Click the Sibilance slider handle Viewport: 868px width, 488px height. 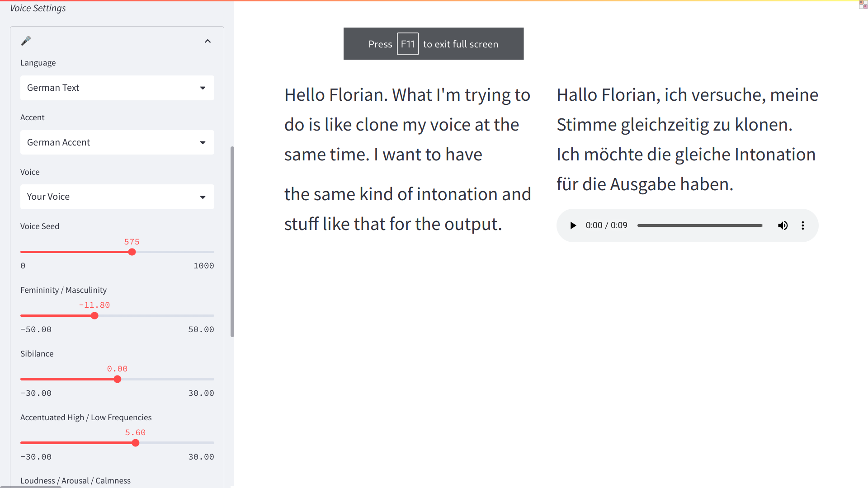point(118,380)
